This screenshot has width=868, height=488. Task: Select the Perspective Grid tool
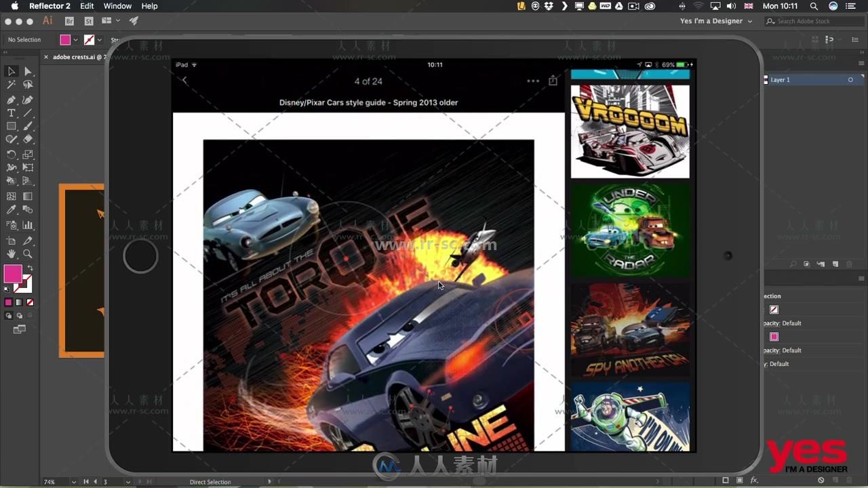point(28,182)
